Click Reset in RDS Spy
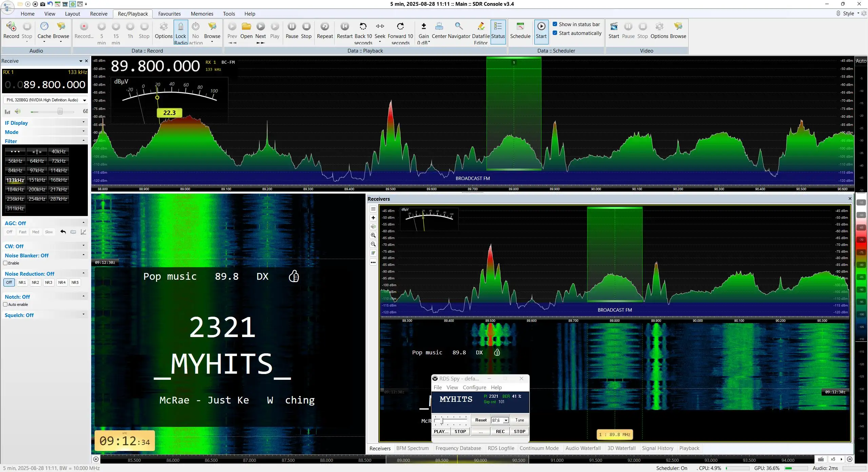The image size is (868, 472). 481,420
